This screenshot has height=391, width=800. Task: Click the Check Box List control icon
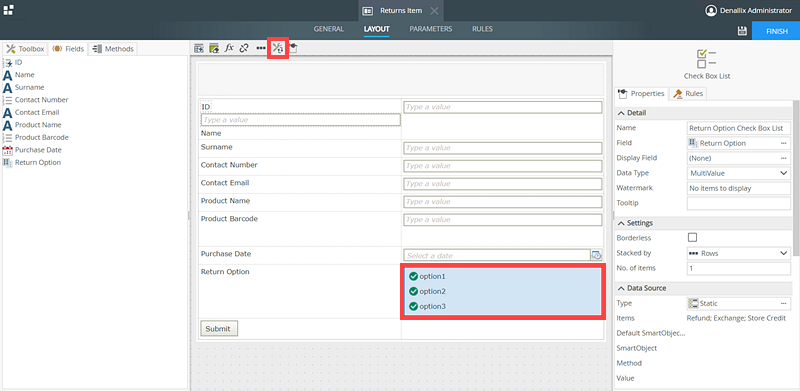coord(707,59)
